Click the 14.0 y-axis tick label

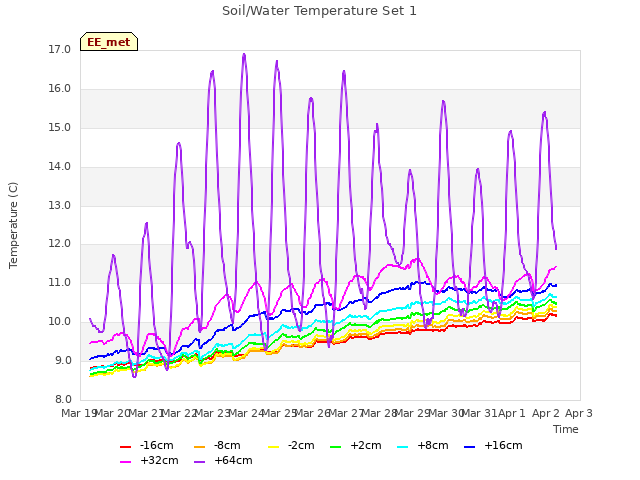(x=60, y=167)
